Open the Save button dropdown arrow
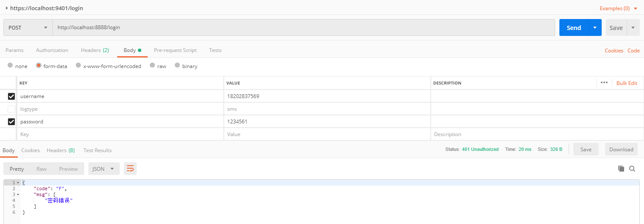 click(633, 27)
